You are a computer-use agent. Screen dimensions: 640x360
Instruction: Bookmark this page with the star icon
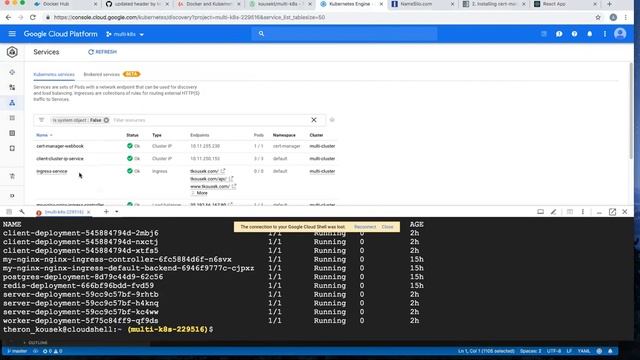click(598, 18)
